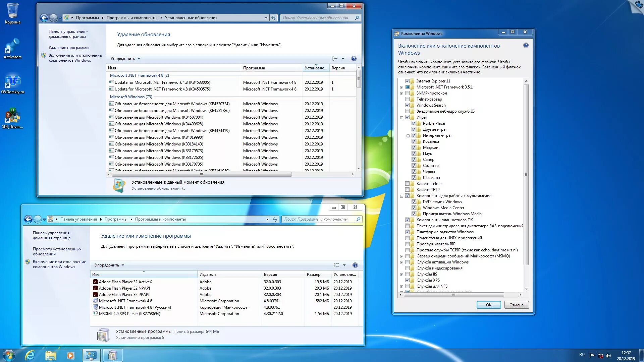
Task: Launch Internet Explorer from the taskbar
Action: coord(31,355)
